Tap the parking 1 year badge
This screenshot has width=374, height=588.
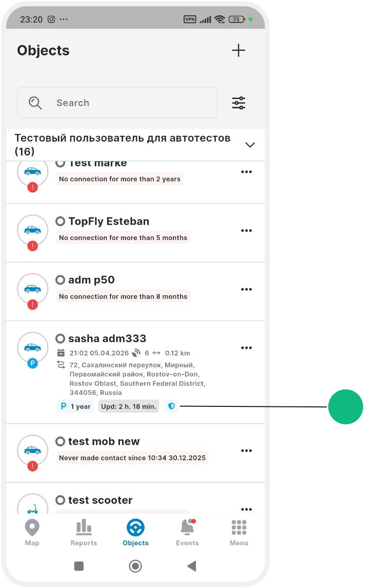coord(75,406)
